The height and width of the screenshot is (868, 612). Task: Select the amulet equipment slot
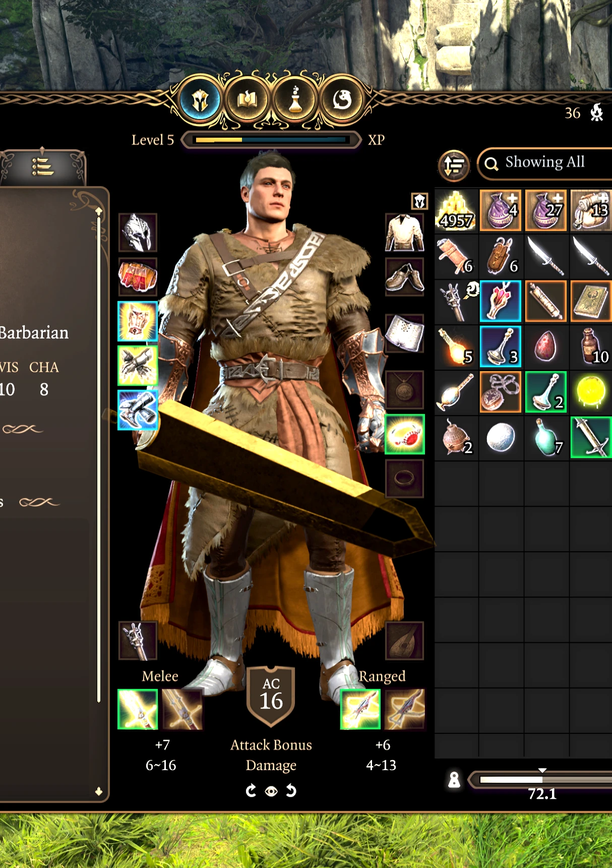pos(405,390)
